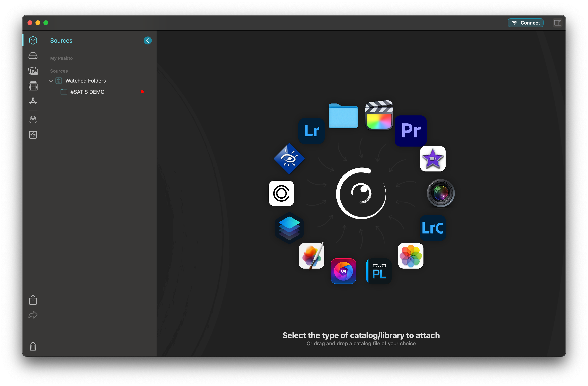Toggle the right inspector panel button
Image resolution: width=588 pixels, height=386 pixels.
click(557, 23)
